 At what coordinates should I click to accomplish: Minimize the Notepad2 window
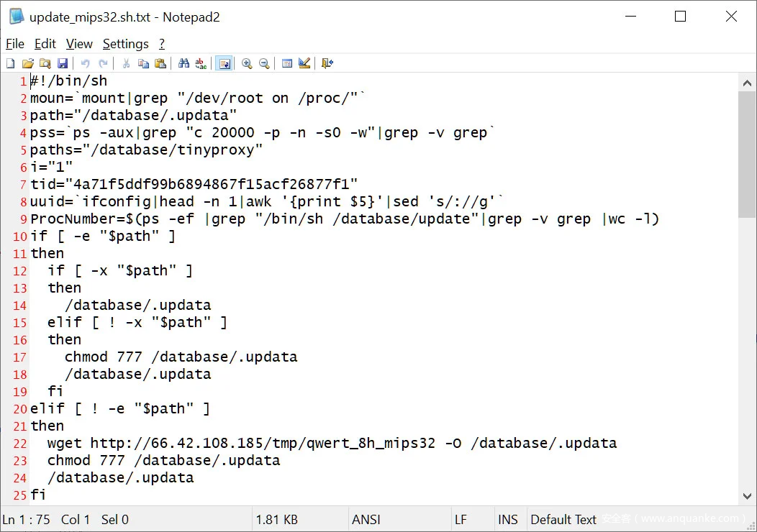[x=630, y=17]
